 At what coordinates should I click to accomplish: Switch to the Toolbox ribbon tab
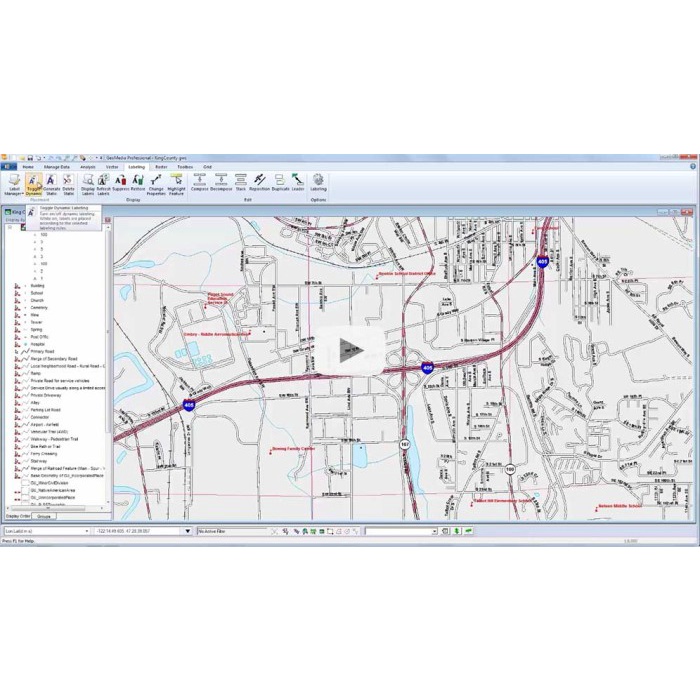[185, 167]
